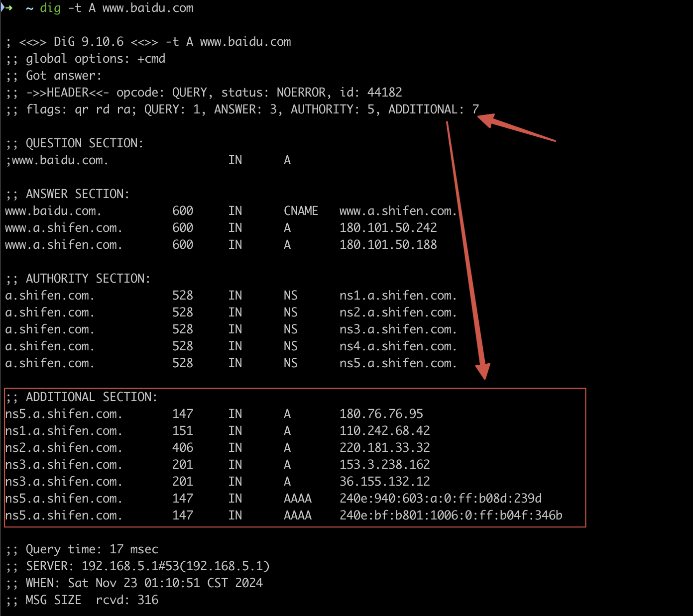The image size is (693, 616).
Task: Click the TTL value 406
Action: click(x=182, y=448)
